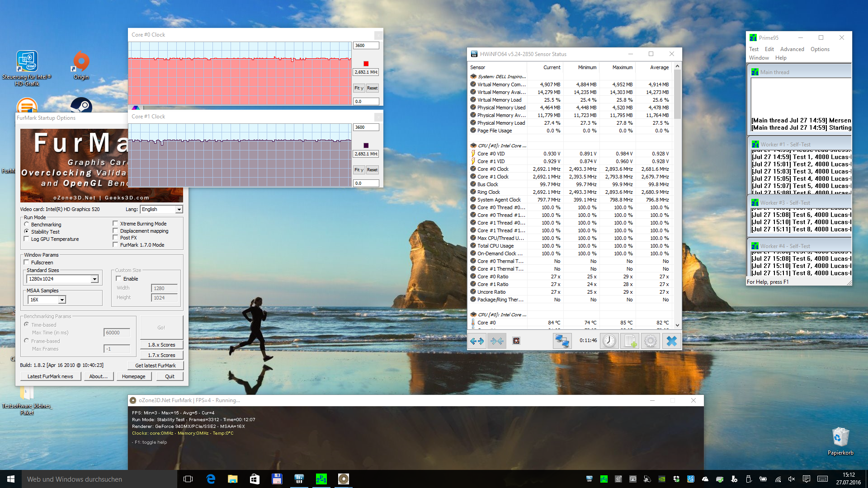
Task: Open HWiNFO sensor settings gear
Action: pyautogui.click(x=651, y=341)
